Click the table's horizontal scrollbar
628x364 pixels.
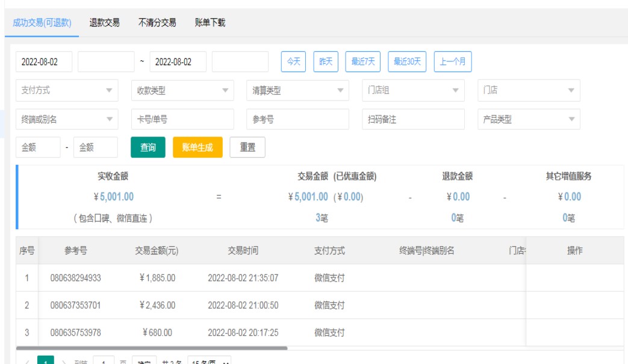pyautogui.click(x=152, y=348)
